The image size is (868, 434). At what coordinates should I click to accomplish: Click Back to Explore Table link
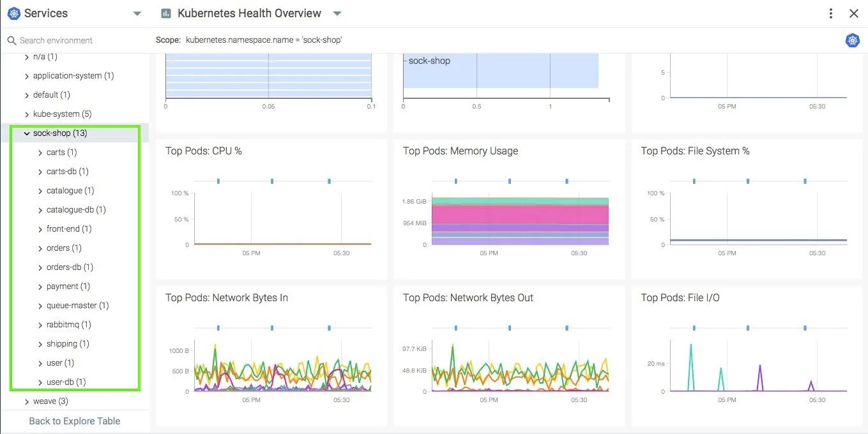(x=74, y=421)
